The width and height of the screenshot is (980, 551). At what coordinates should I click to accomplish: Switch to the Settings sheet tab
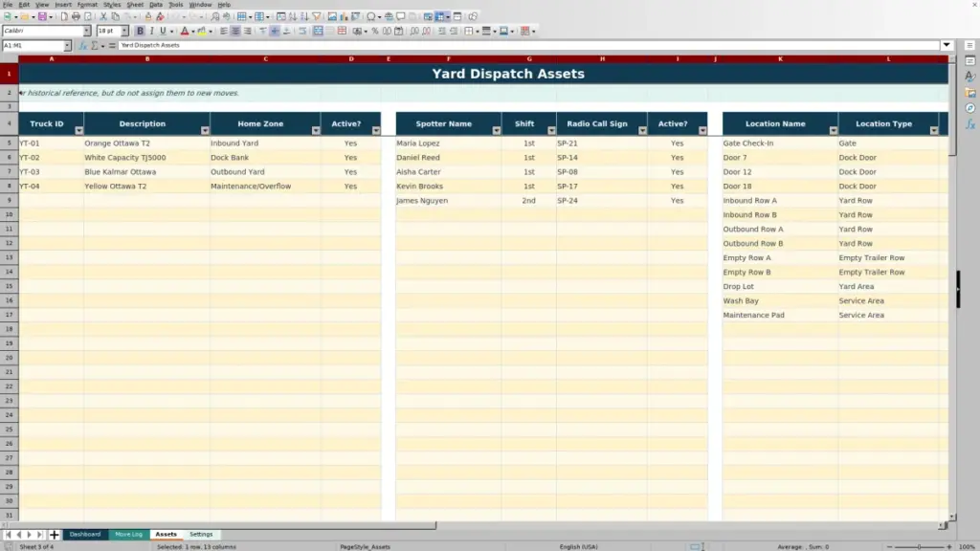point(201,535)
